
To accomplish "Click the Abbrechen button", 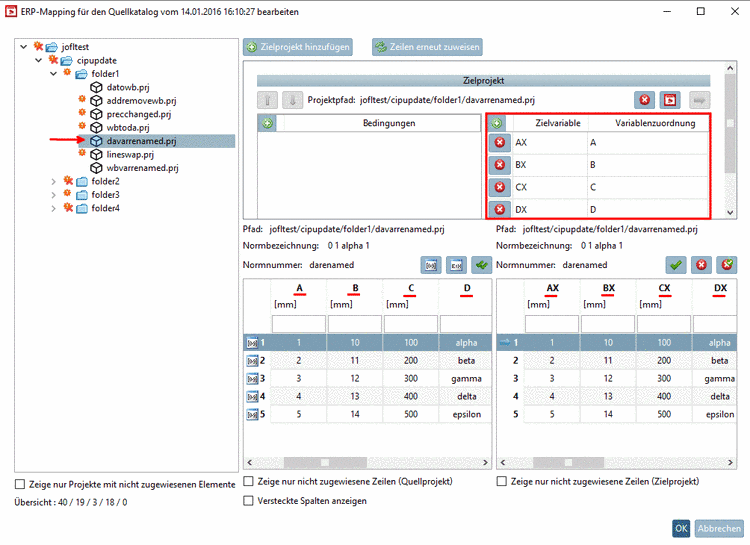I will (x=719, y=528).
